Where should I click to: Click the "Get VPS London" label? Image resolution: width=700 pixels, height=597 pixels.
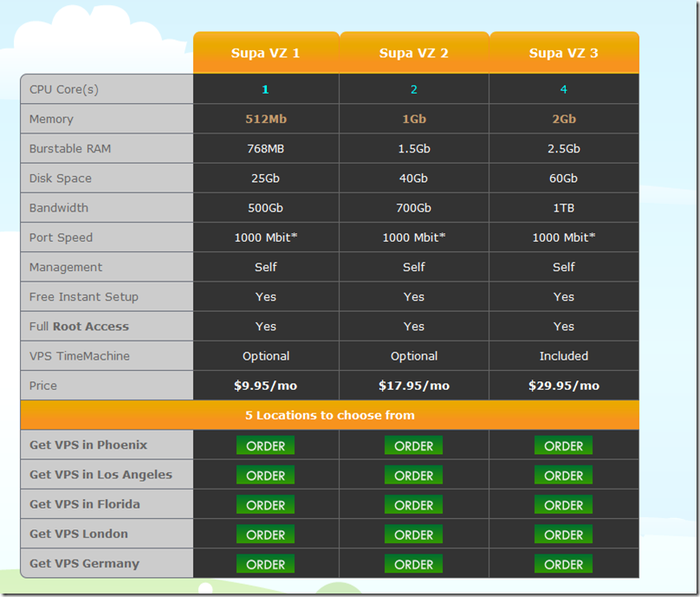[79, 534]
